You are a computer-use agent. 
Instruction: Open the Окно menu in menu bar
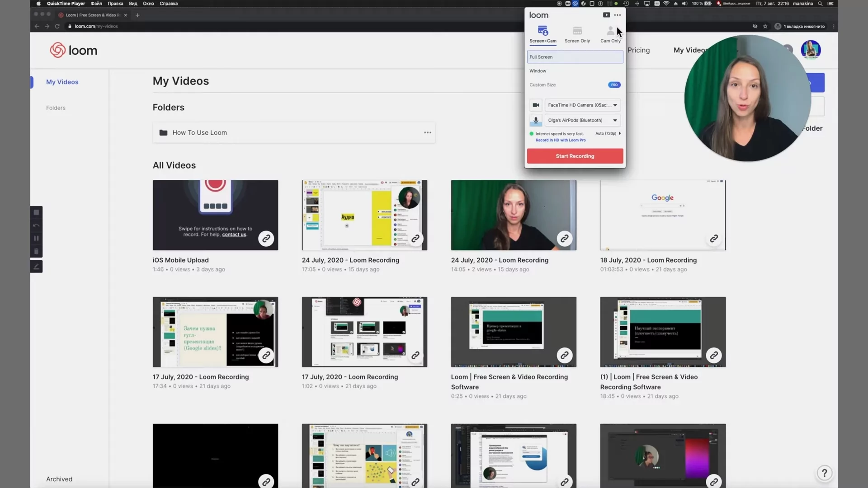148,4
